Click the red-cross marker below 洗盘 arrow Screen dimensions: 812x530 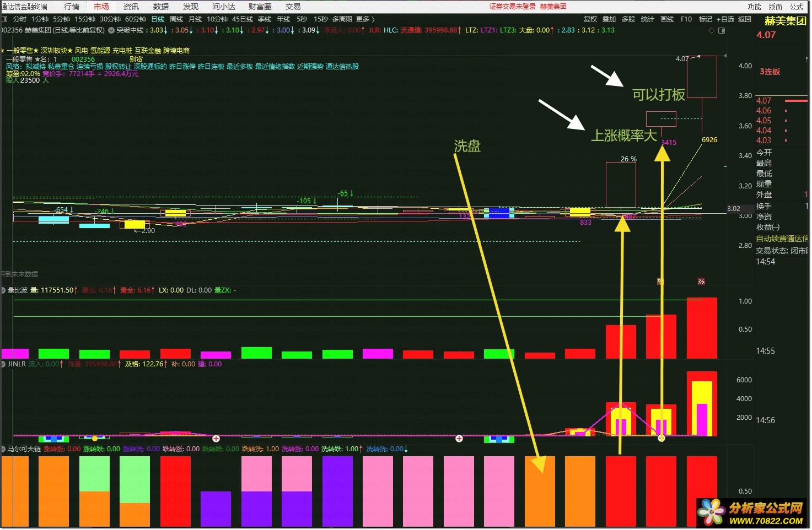459,439
